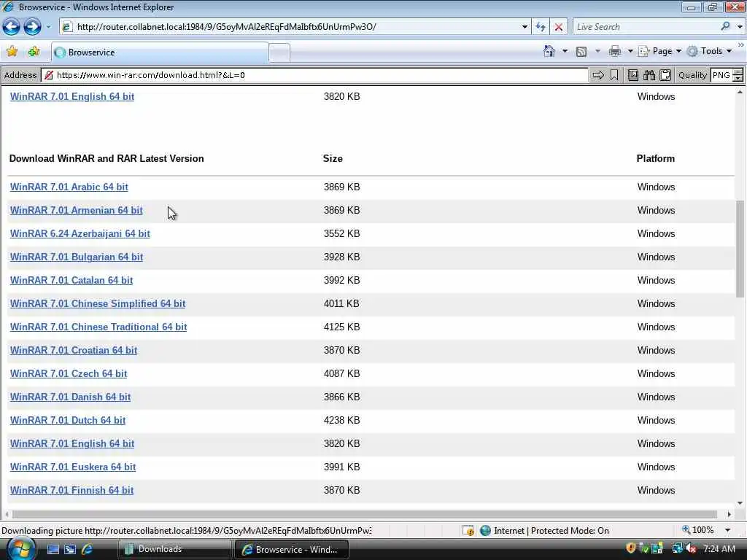
Task: Open WinRAR 7.01 Chinese Traditional 64 bit
Action: coord(98,327)
